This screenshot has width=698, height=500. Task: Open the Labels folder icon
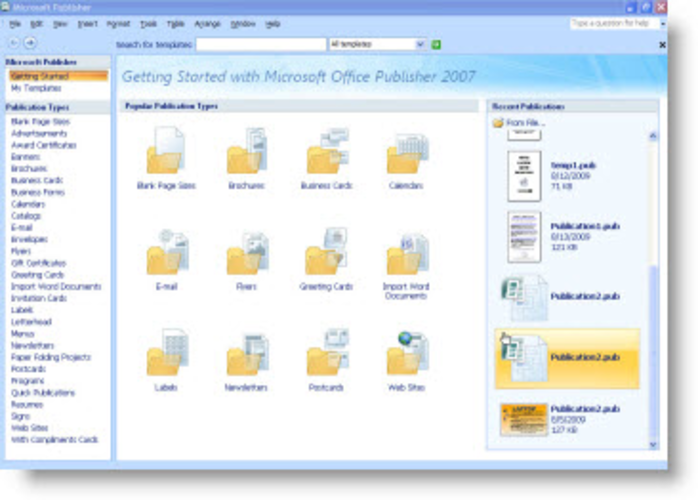[167, 352]
